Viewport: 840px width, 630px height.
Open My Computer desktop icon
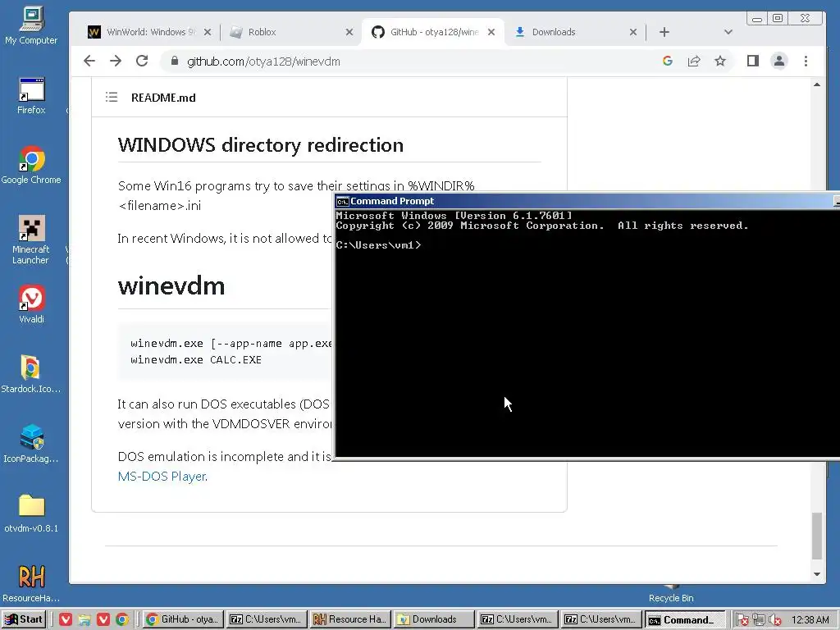31,25
